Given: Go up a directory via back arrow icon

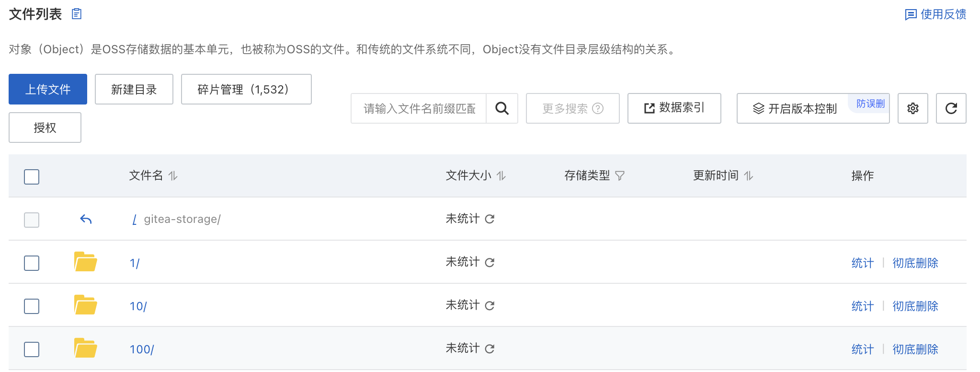Looking at the screenshot, I should (x=85, y=219).
